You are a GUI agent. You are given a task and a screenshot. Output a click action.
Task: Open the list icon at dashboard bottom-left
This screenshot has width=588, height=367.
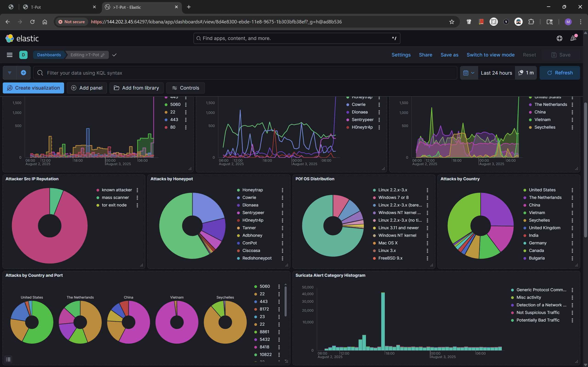(8, 359)
